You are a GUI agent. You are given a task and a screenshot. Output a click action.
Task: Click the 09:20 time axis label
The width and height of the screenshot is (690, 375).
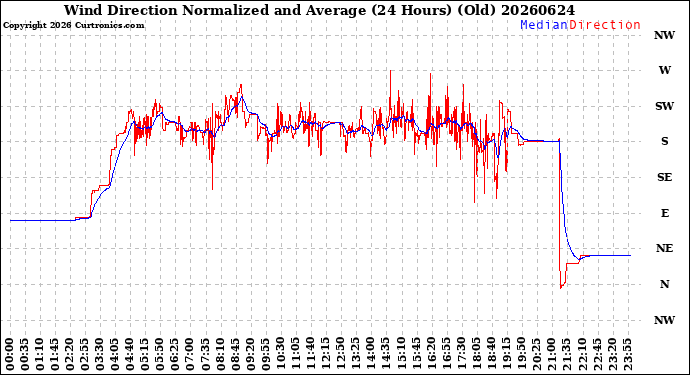(x=250, y=355)
